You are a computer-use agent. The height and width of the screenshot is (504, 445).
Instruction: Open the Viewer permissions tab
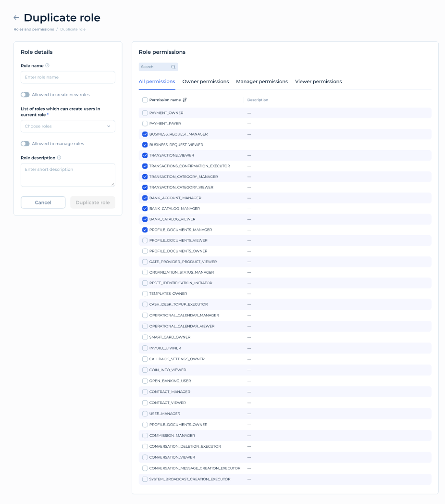[x=318, y=81]
